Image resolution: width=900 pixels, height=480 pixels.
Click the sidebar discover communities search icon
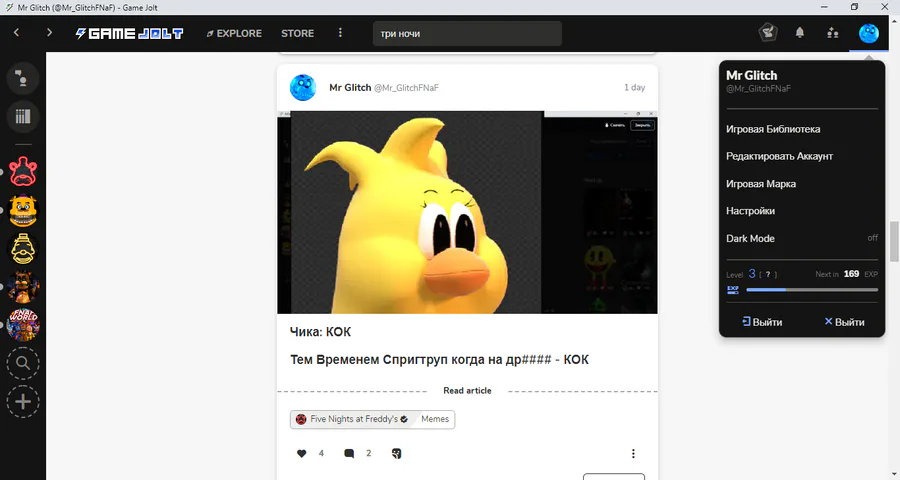point(23,363)
